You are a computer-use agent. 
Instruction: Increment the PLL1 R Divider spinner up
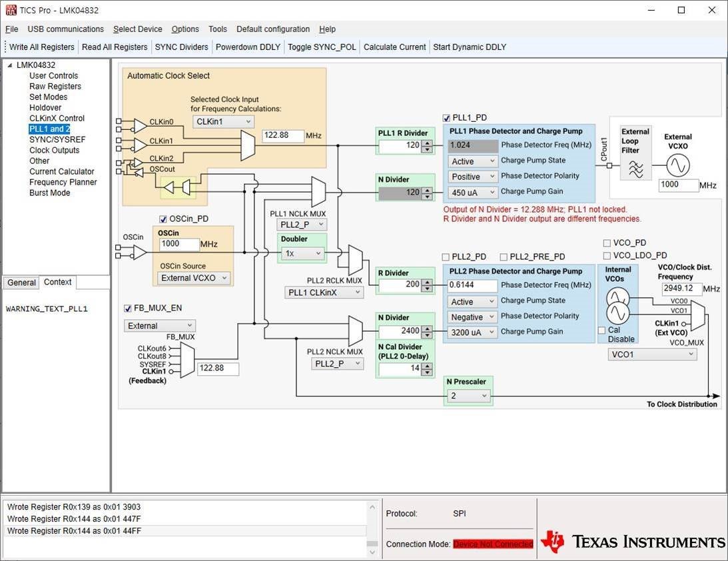[x=427, y=143]
